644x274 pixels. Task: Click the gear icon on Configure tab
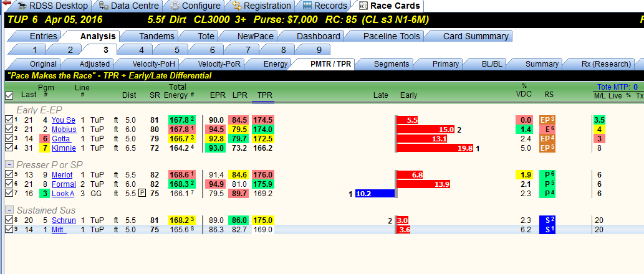coord(175,6)
